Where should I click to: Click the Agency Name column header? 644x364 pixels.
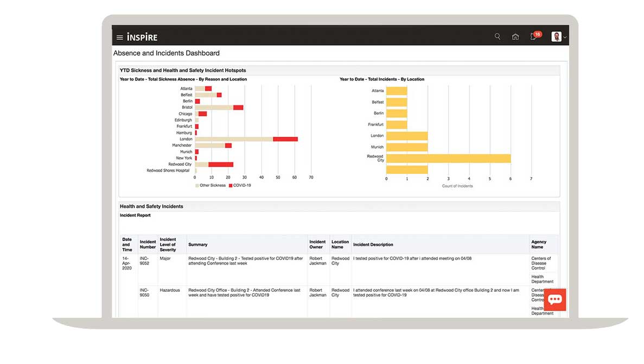coord(539,244)
